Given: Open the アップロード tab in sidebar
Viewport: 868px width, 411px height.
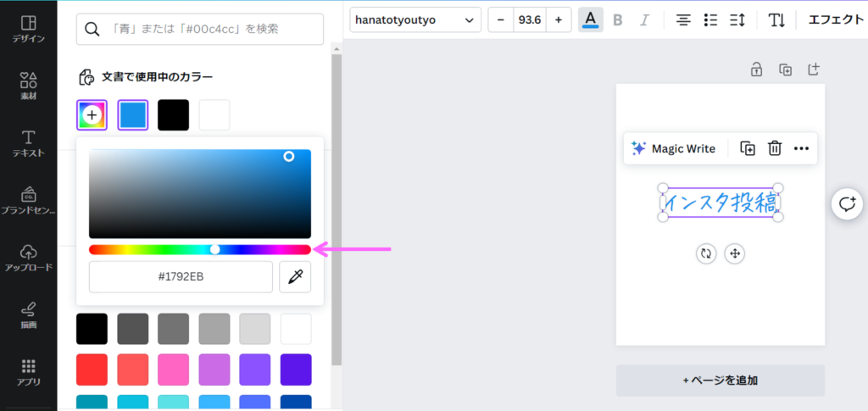Looking at the screenshot, I should point(28,257).
